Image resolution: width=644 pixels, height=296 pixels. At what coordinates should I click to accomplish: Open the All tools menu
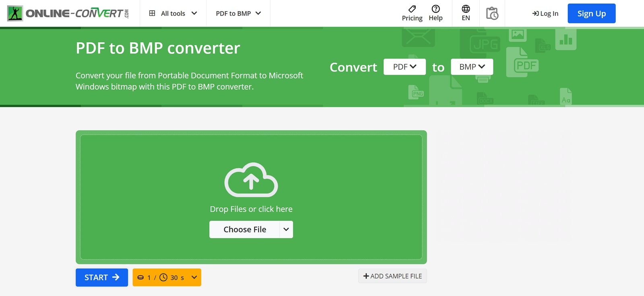[173, 13]
